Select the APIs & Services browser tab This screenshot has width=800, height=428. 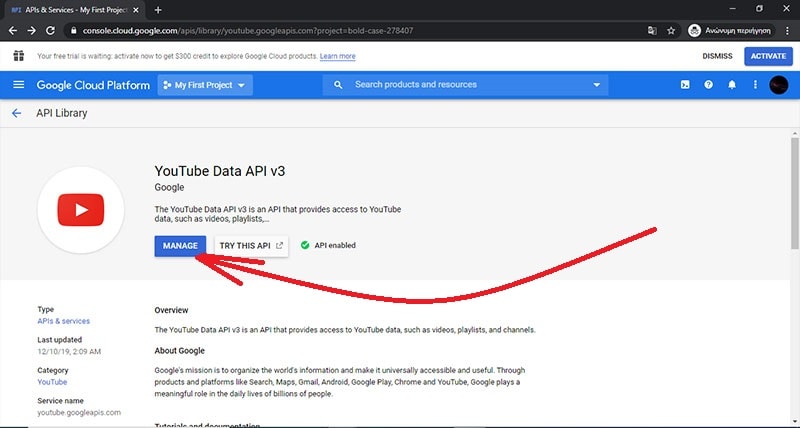[x=70, y=9]
